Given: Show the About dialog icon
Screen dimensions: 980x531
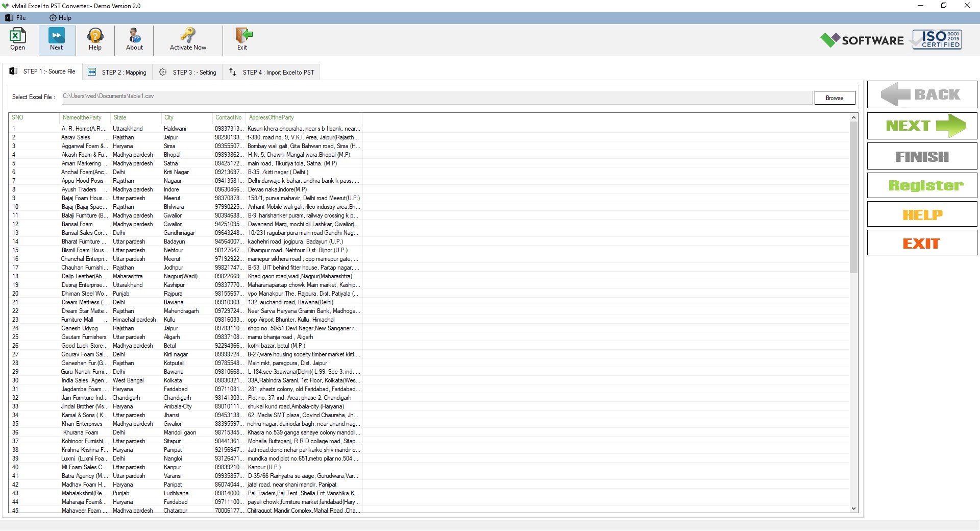Looking at the screenshot, I should coord(134,39).
